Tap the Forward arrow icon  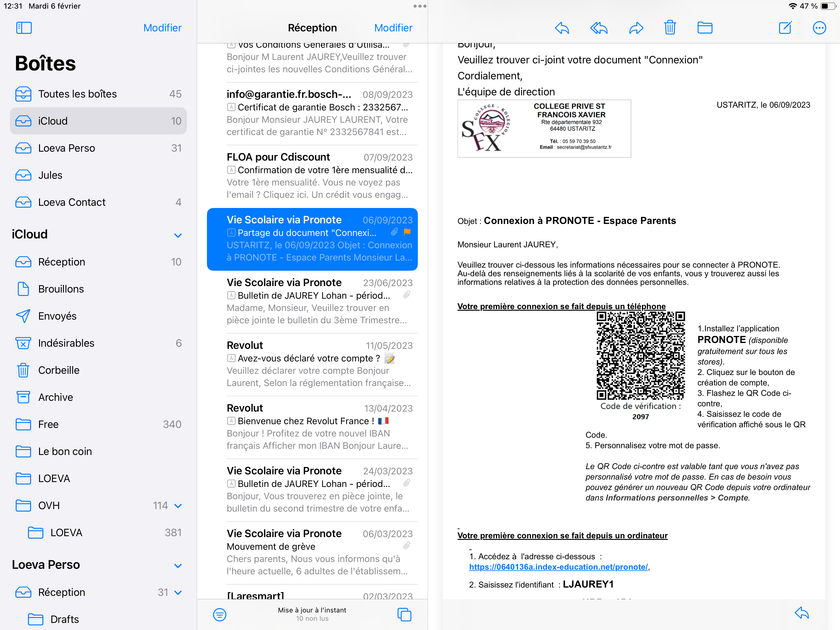[636, 28]
